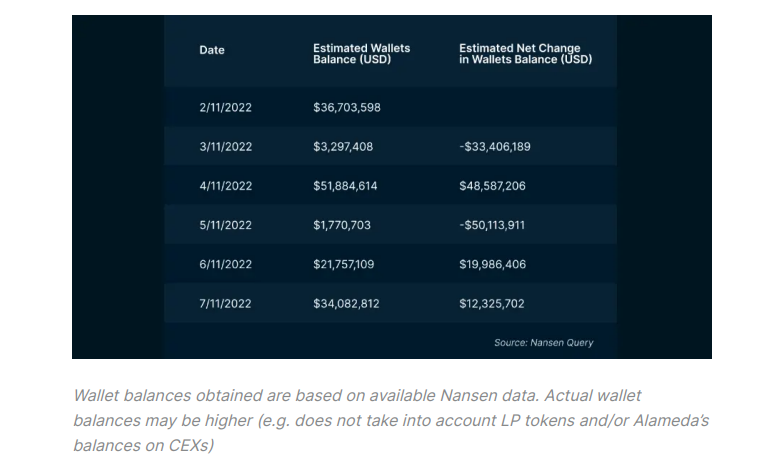Image resolution: width=783 pixels, height=469 pixels.
Task: Select the $3,297,408 balance value
Action: (342, 147)
